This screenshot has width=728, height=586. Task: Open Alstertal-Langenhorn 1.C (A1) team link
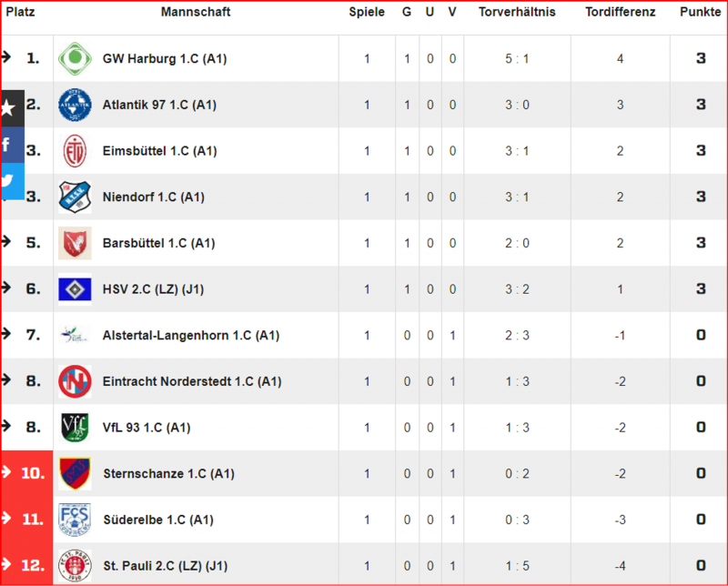[x=191, y=335]
